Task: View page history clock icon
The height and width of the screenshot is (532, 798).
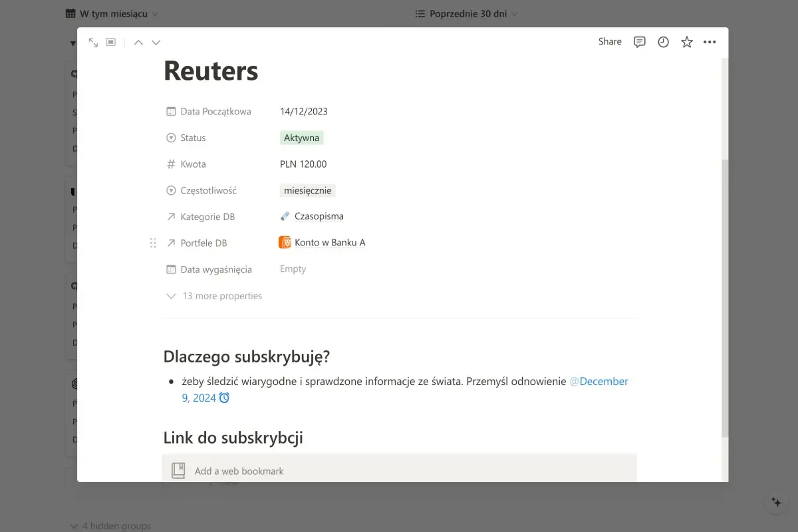Action: pos(663,42)
